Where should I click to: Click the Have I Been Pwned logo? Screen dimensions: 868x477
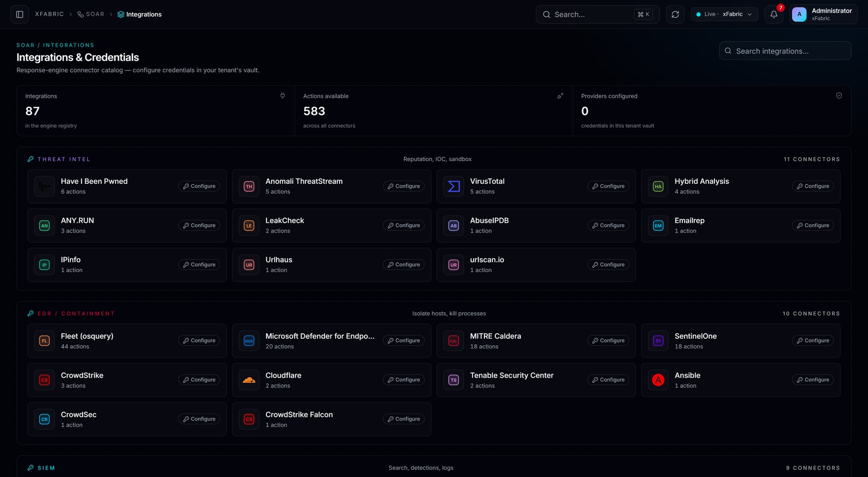click(44, 186)
